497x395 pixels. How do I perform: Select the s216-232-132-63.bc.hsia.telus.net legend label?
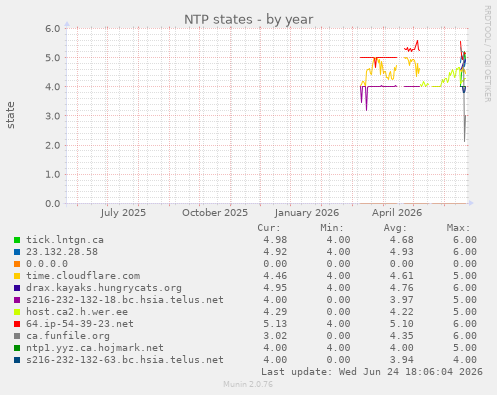(125, 360)
